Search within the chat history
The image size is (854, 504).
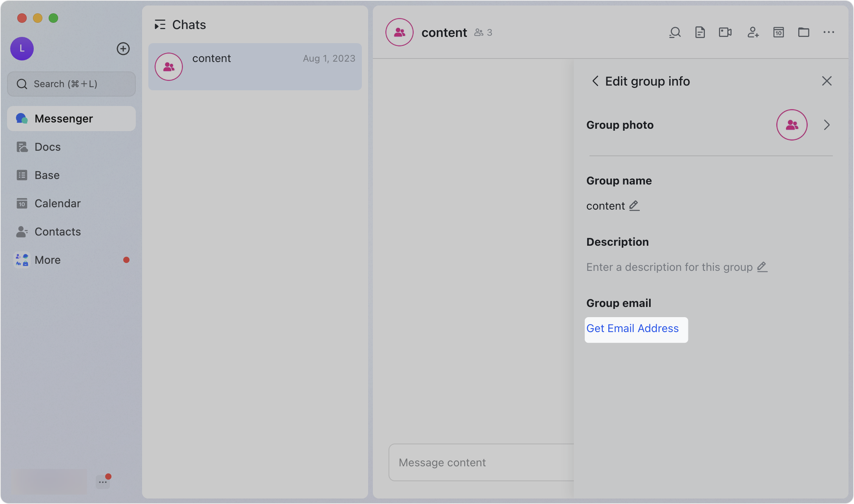pyautogui.click(x=675, y=32)
